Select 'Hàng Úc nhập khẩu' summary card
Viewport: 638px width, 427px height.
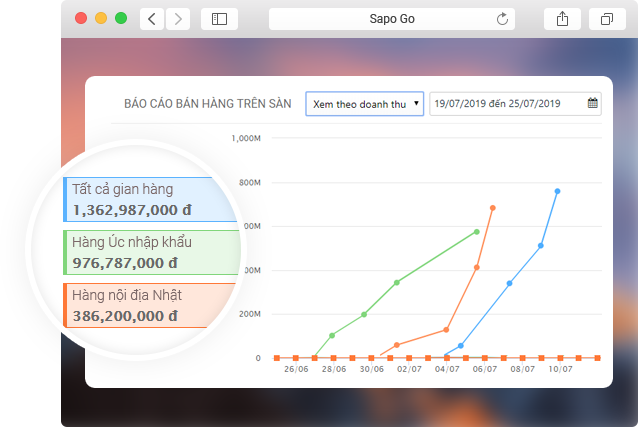[x=150, y=253]
